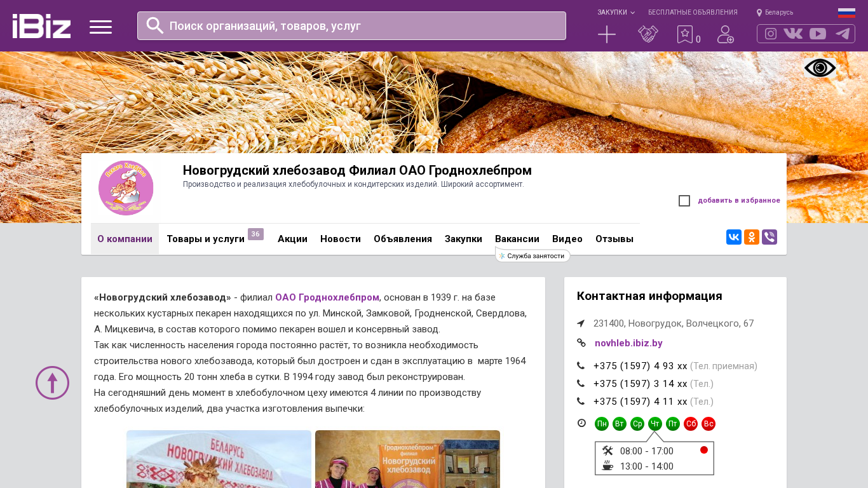
Task: Click the добавить в избранное link
Action: pos(739,201)
